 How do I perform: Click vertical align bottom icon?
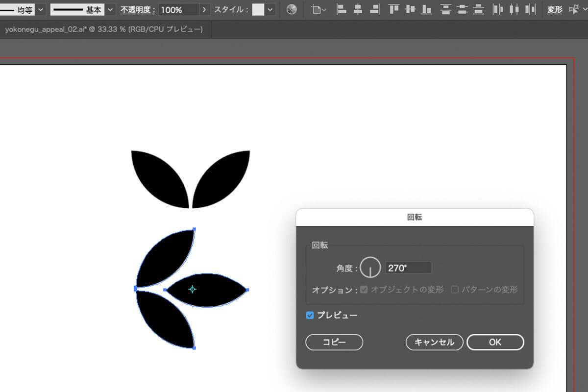tap(427, 9)
